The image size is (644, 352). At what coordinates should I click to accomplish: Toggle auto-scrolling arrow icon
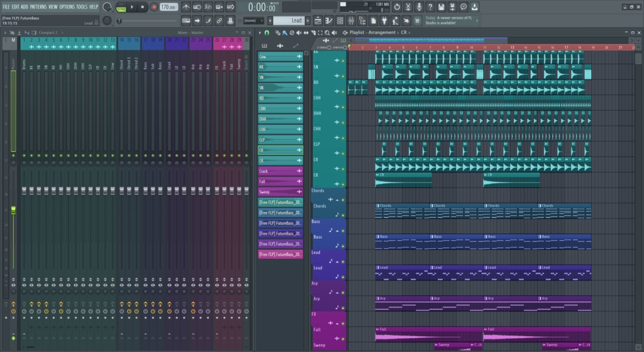coord(197,21)
